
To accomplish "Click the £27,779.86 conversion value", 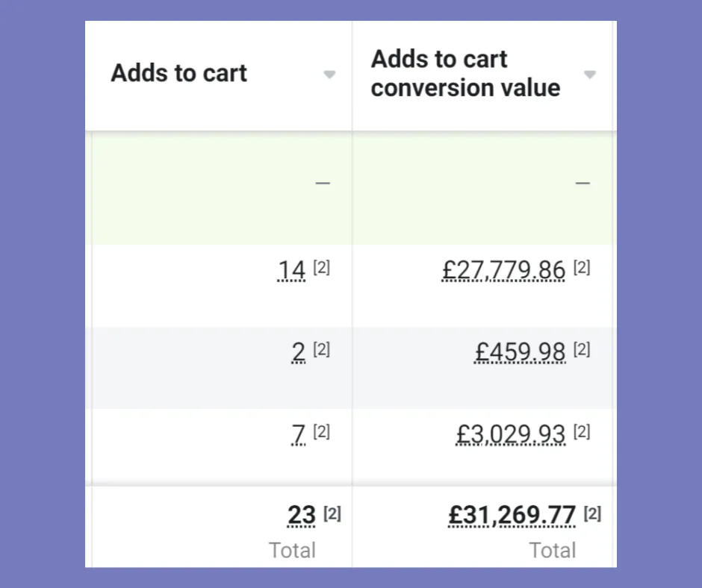I will 503,270.
